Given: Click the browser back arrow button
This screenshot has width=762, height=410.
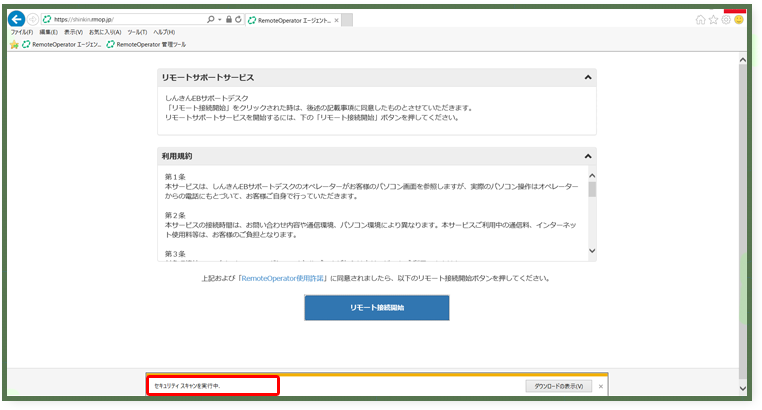Looking at the screenshot, I should 16,19.
